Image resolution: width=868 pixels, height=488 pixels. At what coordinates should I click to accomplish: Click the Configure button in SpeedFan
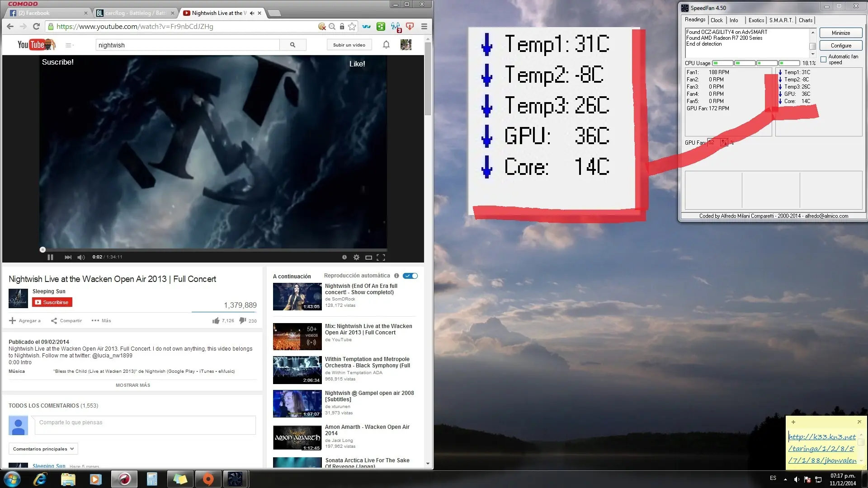pos(841,46)
